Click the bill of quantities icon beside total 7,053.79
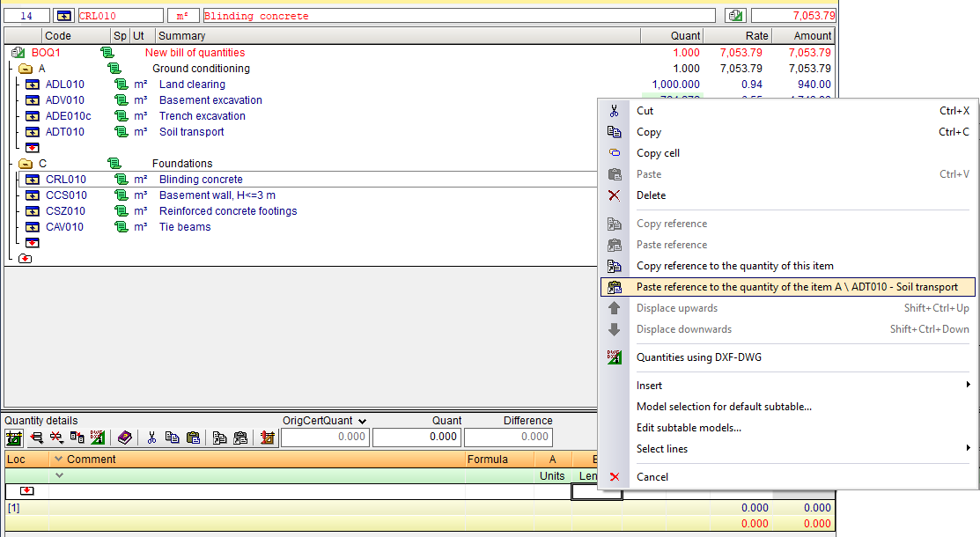The height and width of the screenshot is (537, 980). point(735,16)
